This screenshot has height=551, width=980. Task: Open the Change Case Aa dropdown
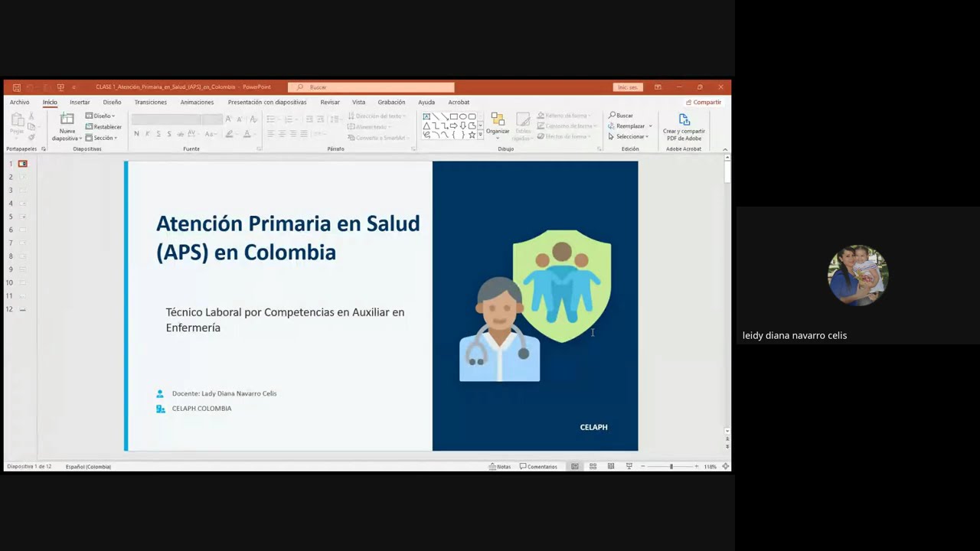(211, 134)
